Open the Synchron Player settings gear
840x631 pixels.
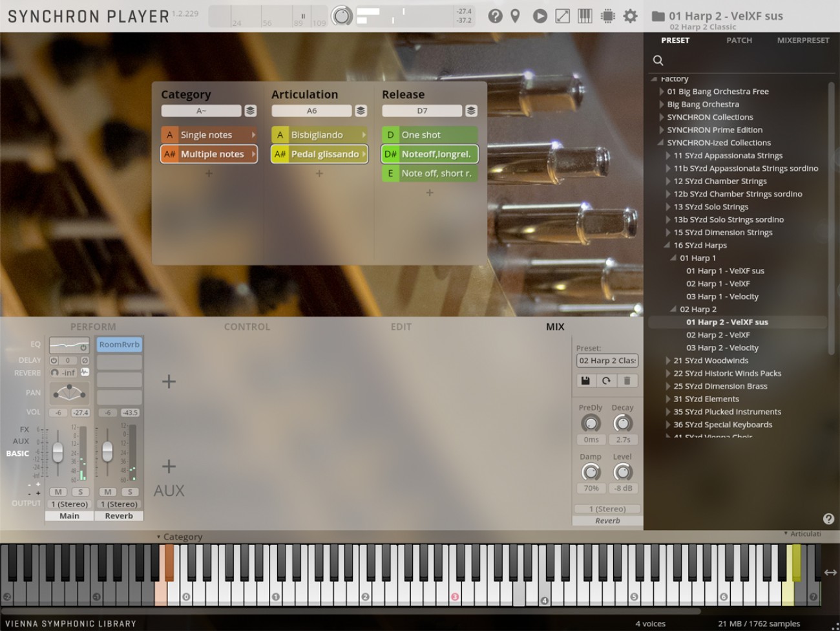(630, 16)
